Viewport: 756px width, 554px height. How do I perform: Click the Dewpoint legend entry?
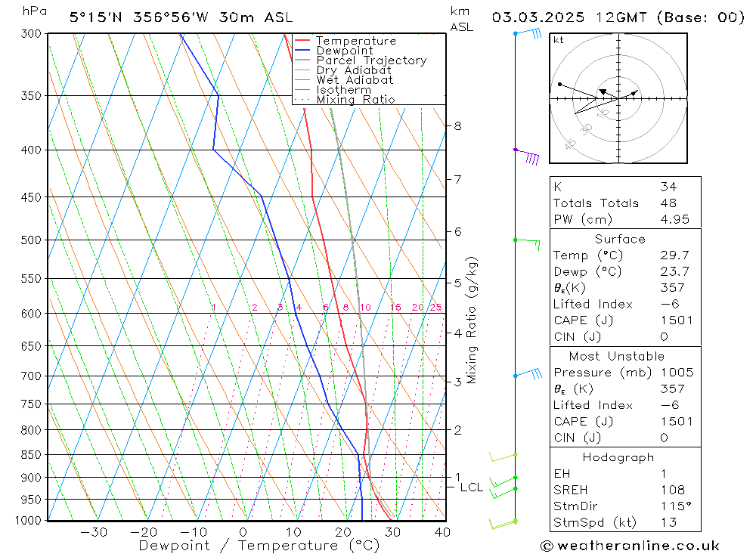click(334, 51)
